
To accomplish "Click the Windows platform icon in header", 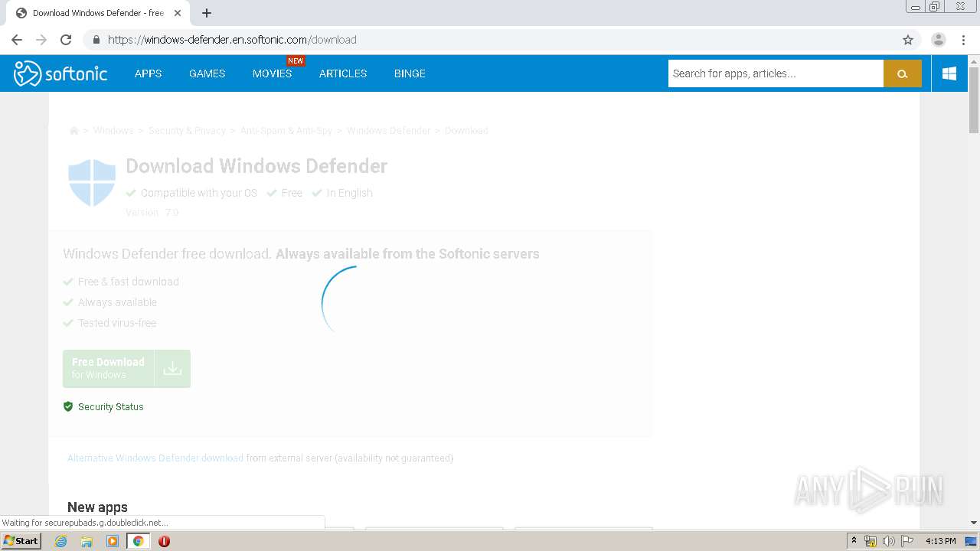I will click(x=949, y=73).
